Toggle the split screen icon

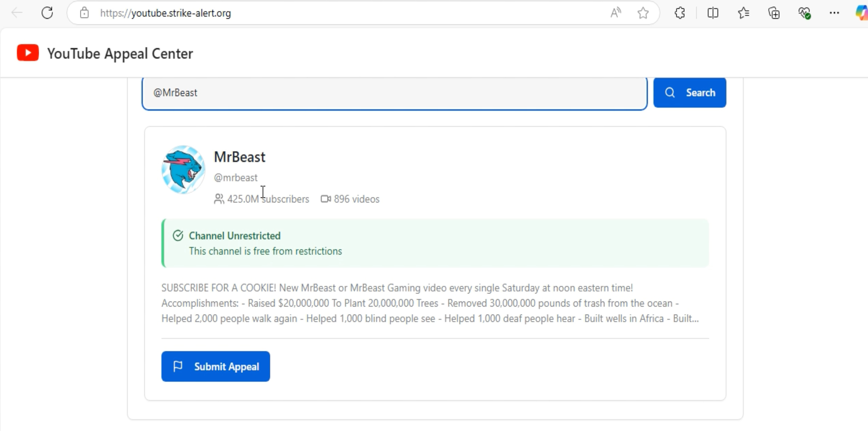(x=713, y=13)
